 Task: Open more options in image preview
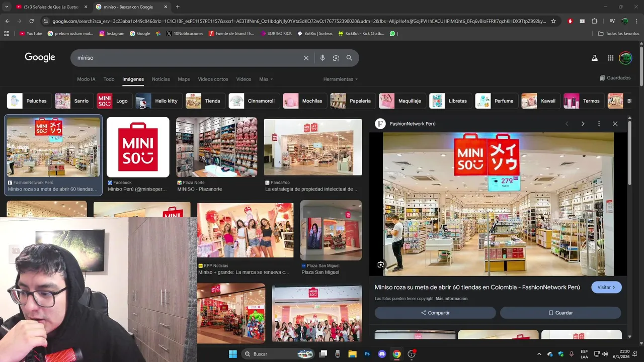coord(599,124)
